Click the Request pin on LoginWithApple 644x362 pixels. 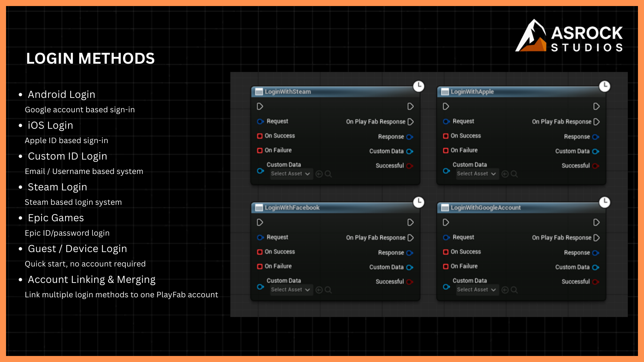[446, 121]
